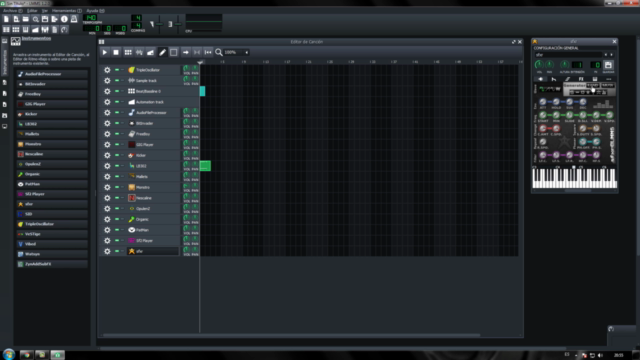
Task: Select the draw mode pencil tool
Action: tap(162, 52)
